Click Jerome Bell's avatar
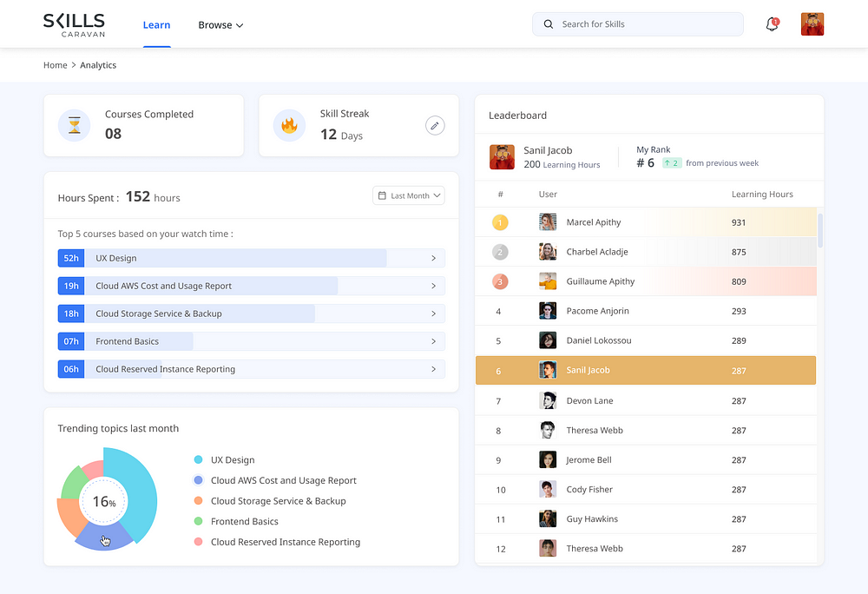Image resolution: width=868 pixels, height=594 pixels. pyautogui.click(x=548, y=459)
